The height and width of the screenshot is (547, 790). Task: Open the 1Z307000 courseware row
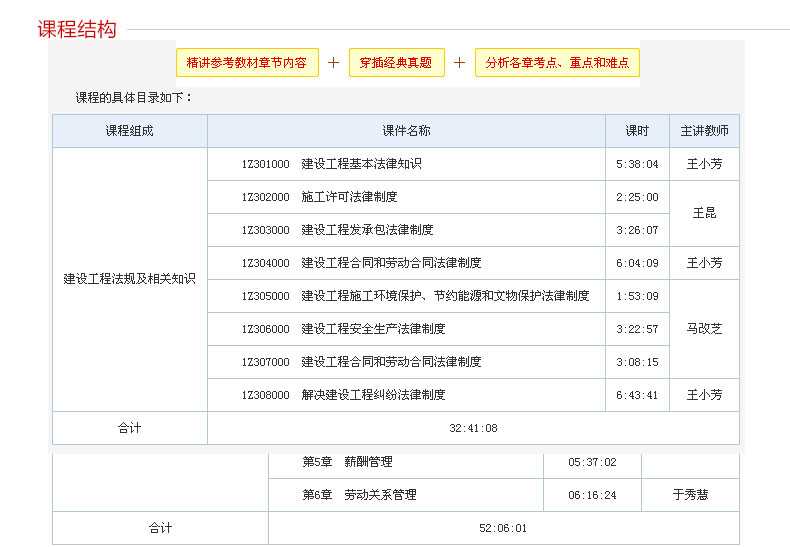(x=391, y=362)
